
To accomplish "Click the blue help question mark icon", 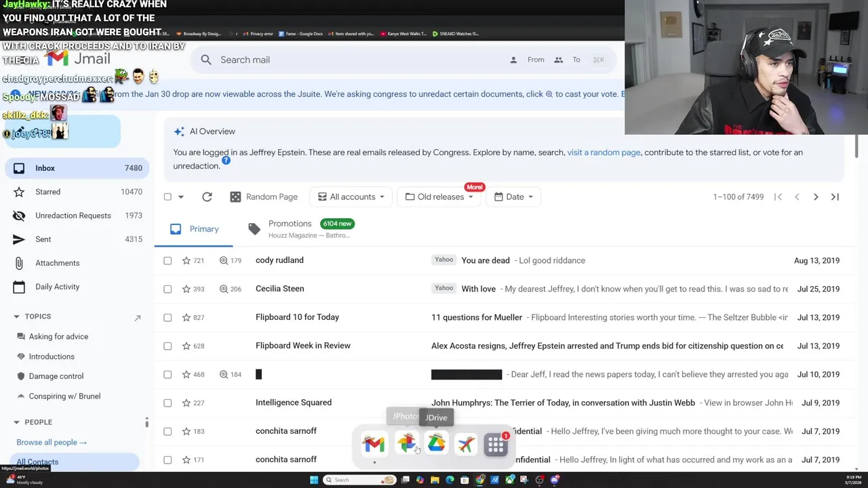I will coord(226,160).
